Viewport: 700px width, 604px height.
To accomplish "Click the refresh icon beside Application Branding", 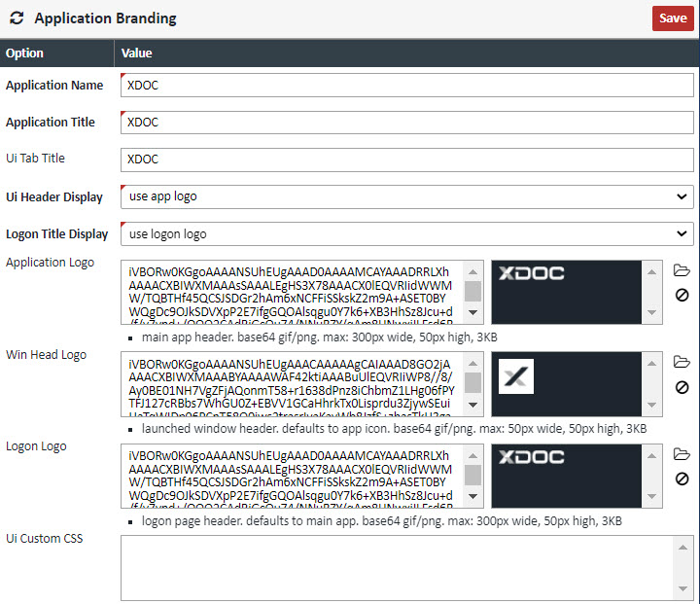I will coord(17,18).
